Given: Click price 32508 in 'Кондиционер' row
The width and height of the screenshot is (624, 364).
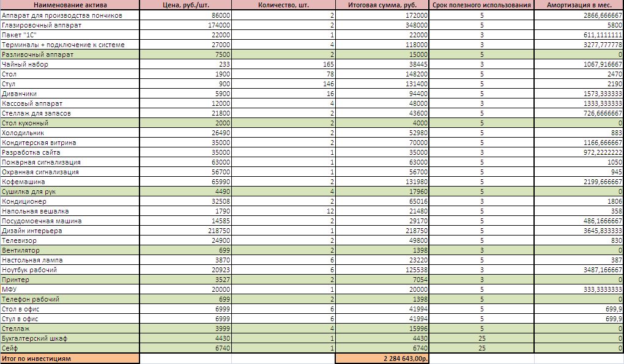Looking at the screenshot, I should pos(185,201).
